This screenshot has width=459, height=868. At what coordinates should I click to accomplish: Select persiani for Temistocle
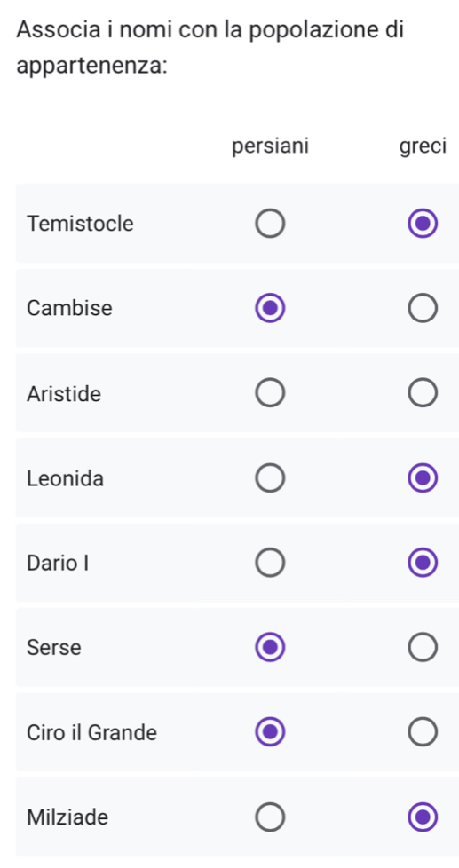point(270,225)
